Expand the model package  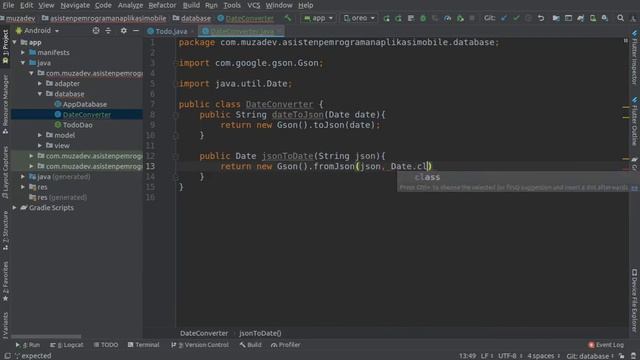point(40,135)
